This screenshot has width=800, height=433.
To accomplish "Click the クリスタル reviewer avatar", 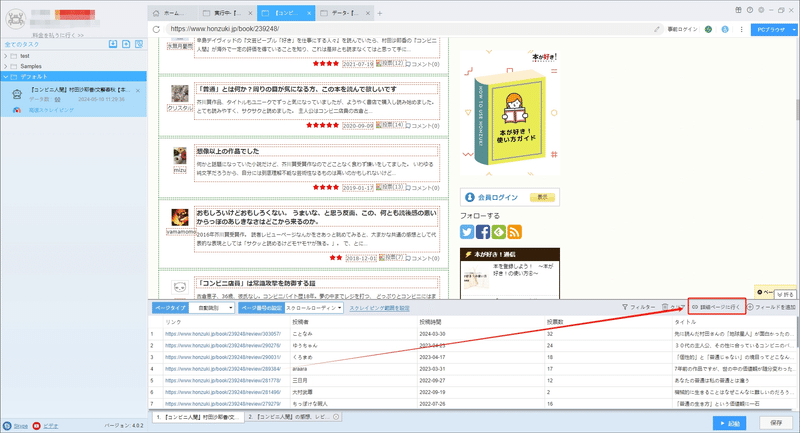I will pos(180,94).
